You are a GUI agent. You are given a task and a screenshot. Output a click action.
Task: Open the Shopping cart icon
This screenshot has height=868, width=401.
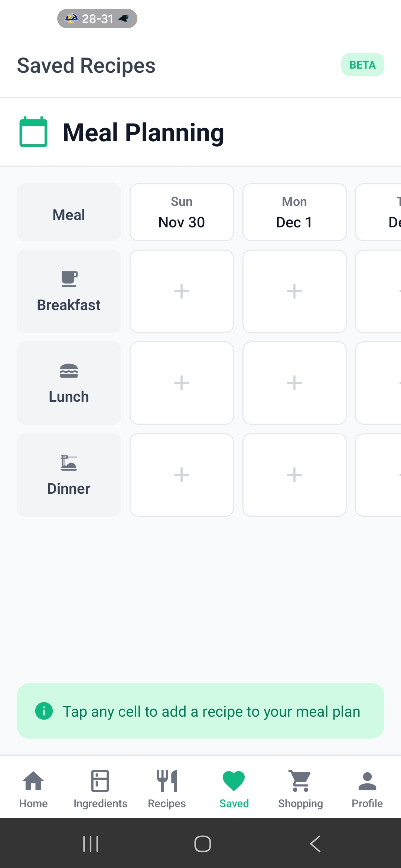pyautogui.click(x=300, y=780)
